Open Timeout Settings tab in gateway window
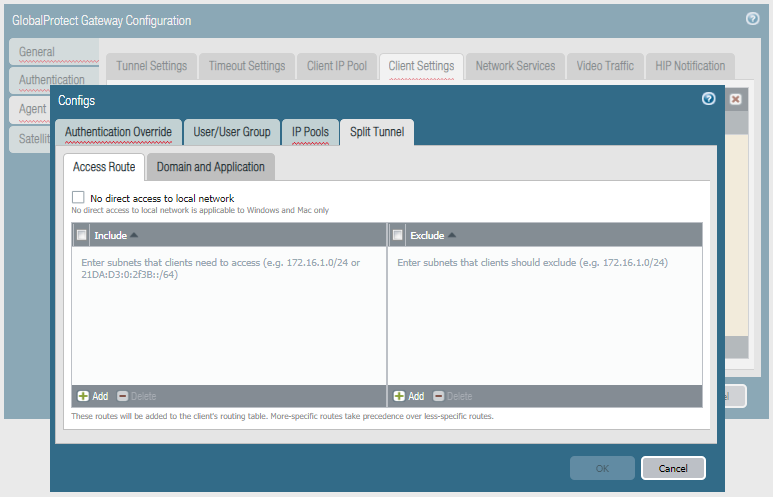Screen dimensions: 773x497 tap(247, 66)
